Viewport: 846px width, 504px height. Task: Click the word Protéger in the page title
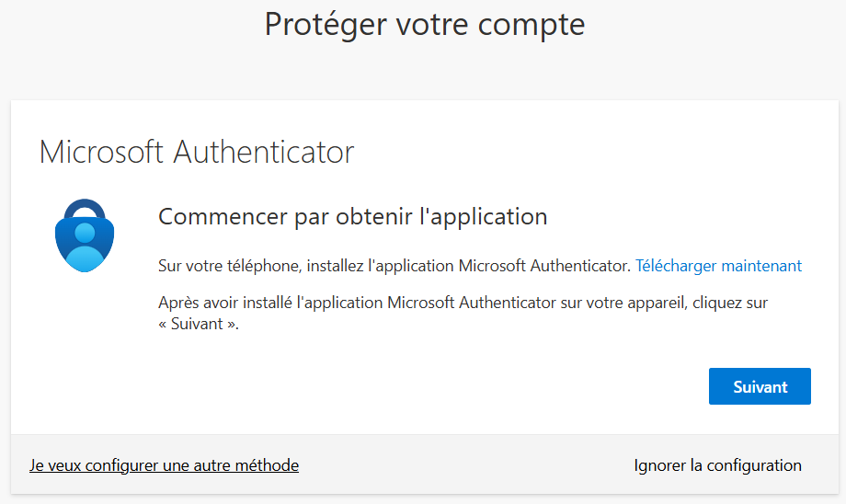tap(324, 24)
